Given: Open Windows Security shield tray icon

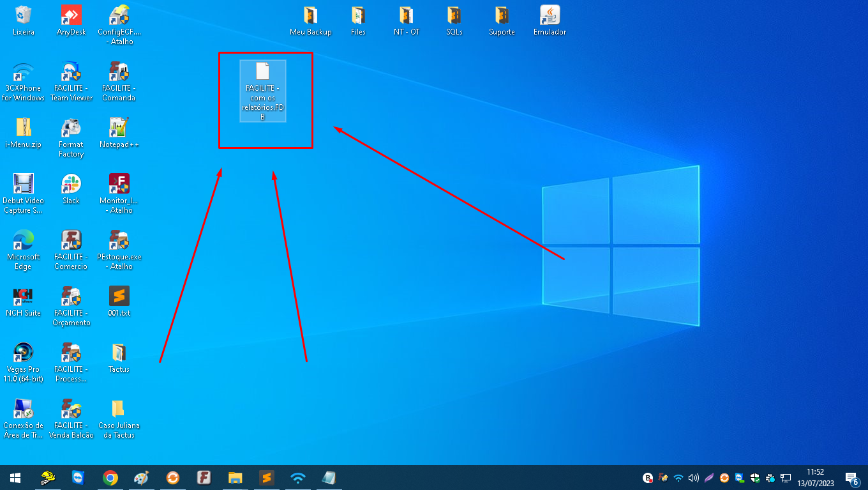Looking at the screenshot, I should coord(755,477).
